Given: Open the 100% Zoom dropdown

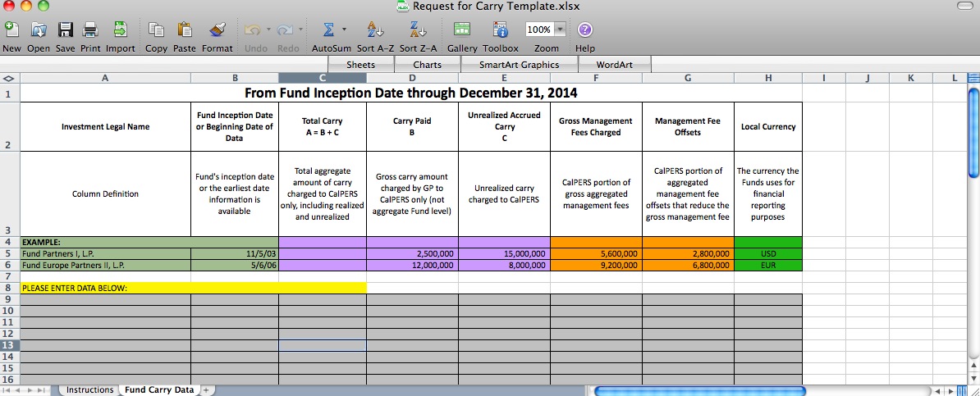Looking at the screenshot, I should click(x=560, y=30).
